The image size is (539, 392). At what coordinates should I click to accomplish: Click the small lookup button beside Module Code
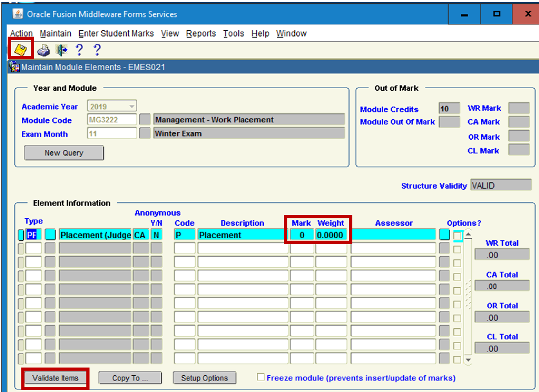(145, 120)
